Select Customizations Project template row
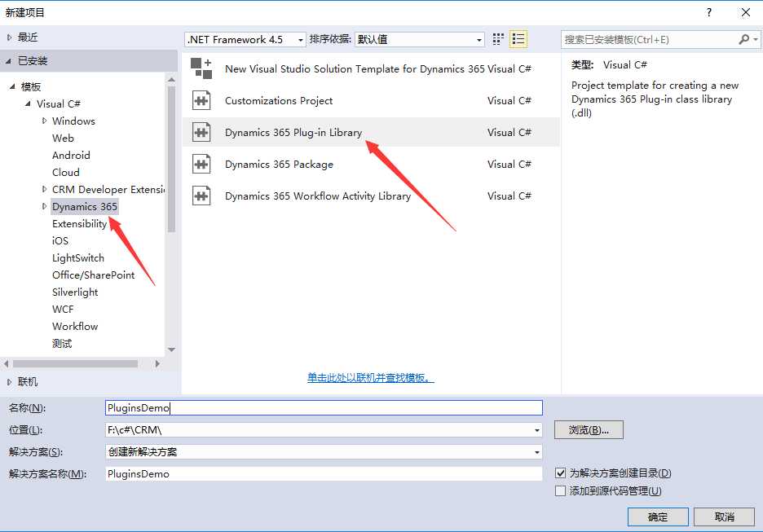763x532 pixels. pos(371,101)
